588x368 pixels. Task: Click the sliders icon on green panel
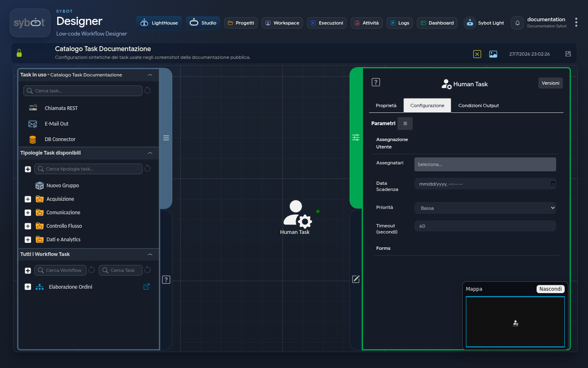pos(356,137)
